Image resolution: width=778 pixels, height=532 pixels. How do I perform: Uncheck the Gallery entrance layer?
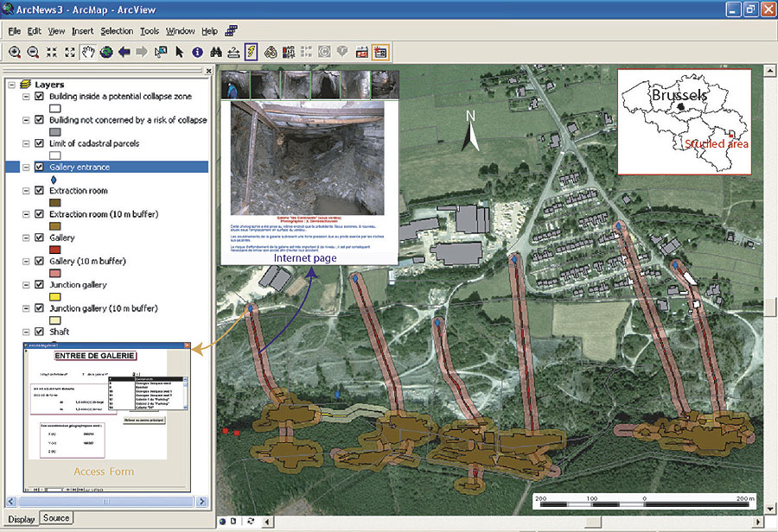[x=39, y=168]
